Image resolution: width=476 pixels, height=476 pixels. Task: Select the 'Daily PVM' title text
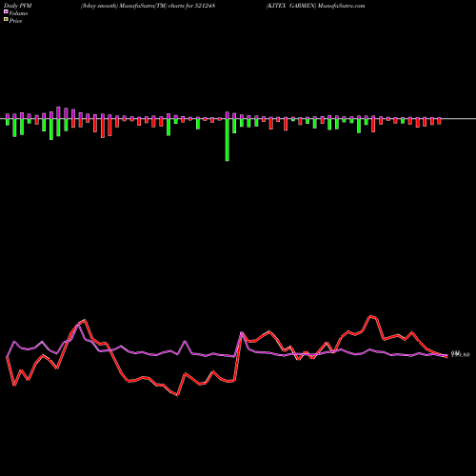click(18, 6)
